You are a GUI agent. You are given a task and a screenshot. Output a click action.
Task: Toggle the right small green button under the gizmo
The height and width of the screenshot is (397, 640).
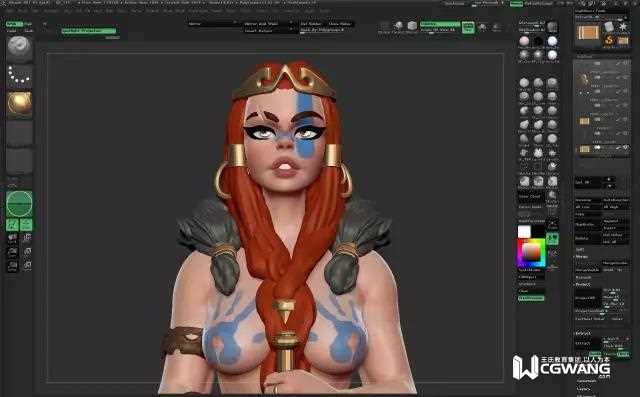point(26,224)
